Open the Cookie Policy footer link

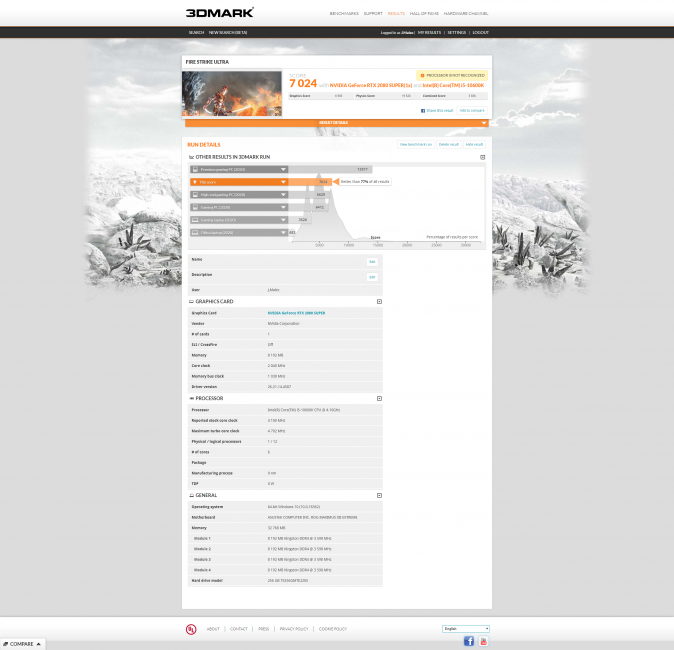(333, 629)
